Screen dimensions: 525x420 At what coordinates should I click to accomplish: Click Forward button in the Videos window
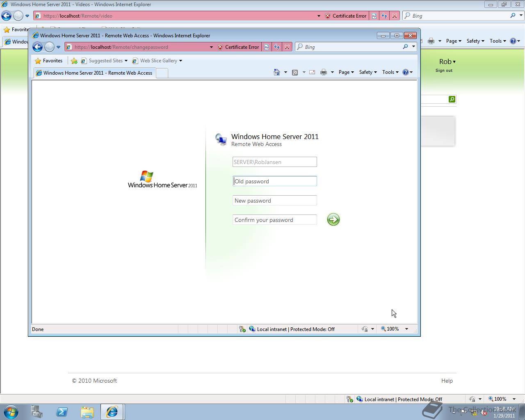pos(18,16)
